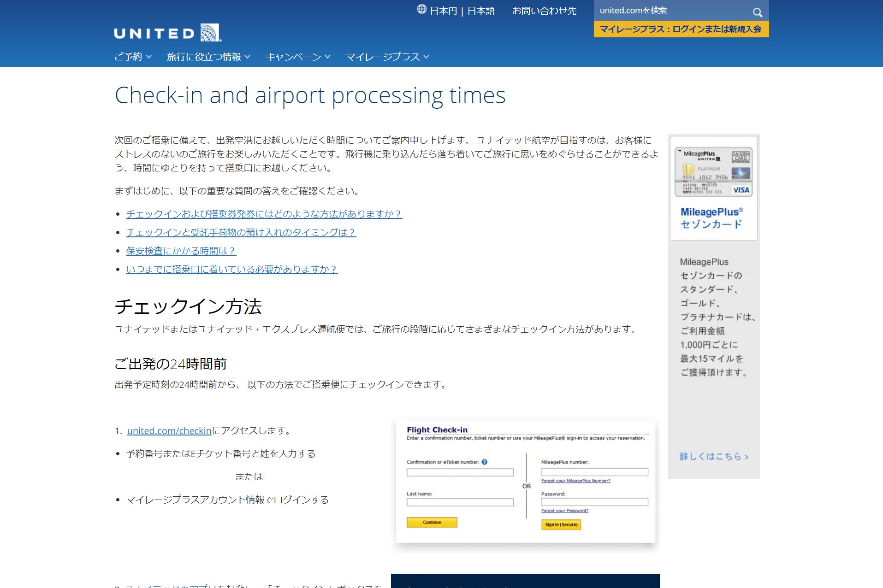This screenshot has width=883, height=588.
Task: Expand the 旅行に役立つ情報 menu
Action: click(x=208, y=57)
